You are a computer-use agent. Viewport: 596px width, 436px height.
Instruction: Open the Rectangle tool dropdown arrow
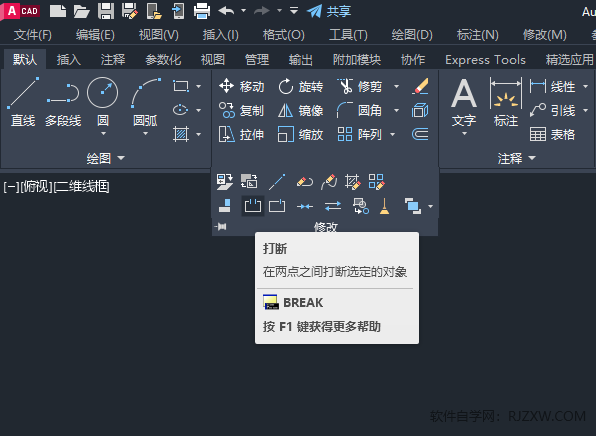coord(198,87)
